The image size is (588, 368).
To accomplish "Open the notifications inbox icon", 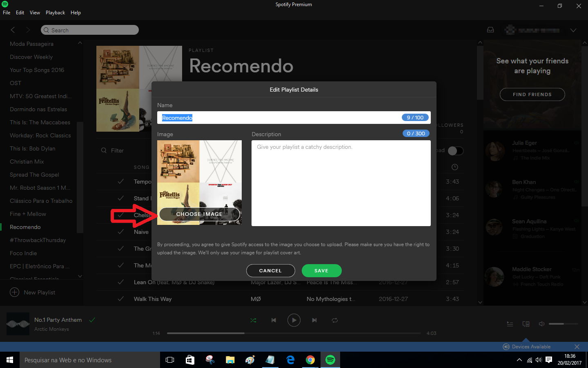I will click(490, 30).
